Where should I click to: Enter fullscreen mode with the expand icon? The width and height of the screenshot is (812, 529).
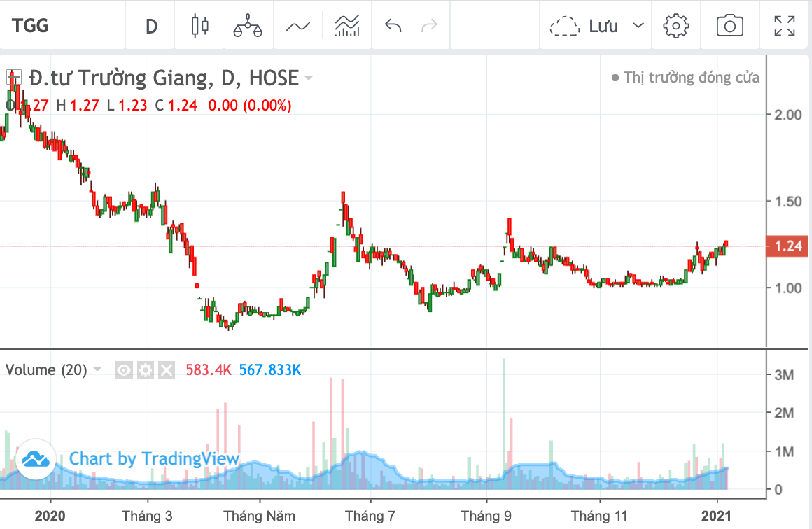pos(784,27)
